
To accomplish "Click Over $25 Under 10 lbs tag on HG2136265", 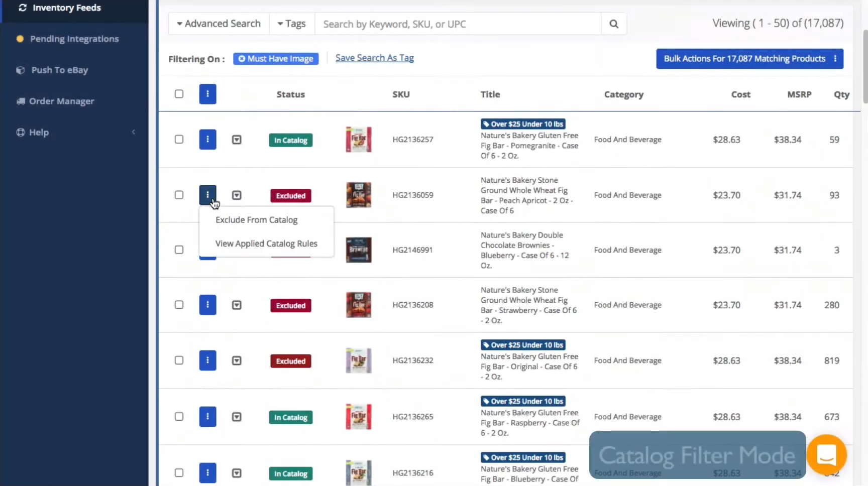I will pyautogui.click(x=523, y=401).
